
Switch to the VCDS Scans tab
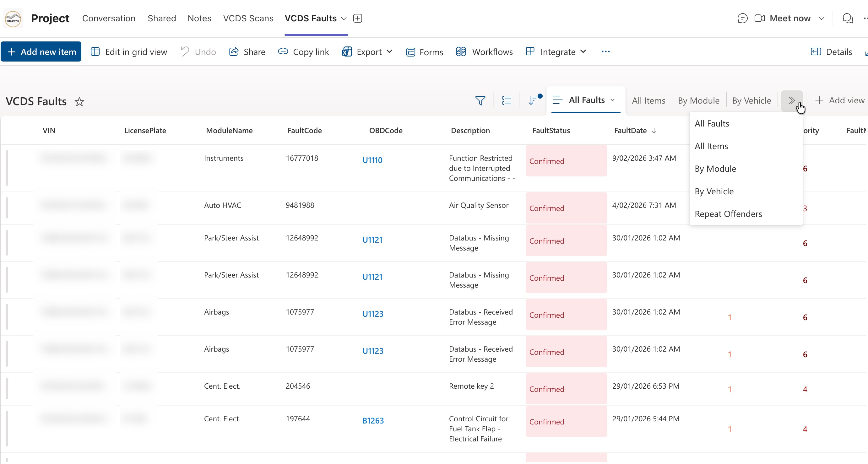pyautogui.click(x=248, y=18)
